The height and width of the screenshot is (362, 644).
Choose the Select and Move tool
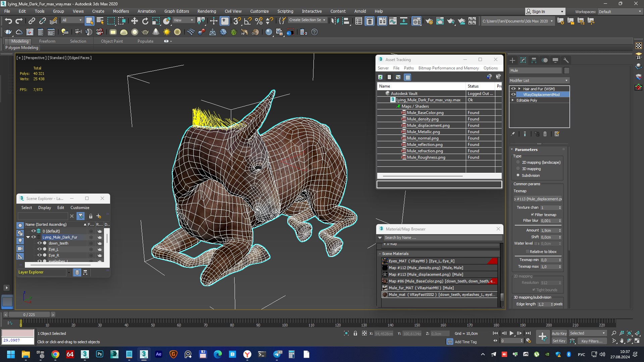[134, 21]
